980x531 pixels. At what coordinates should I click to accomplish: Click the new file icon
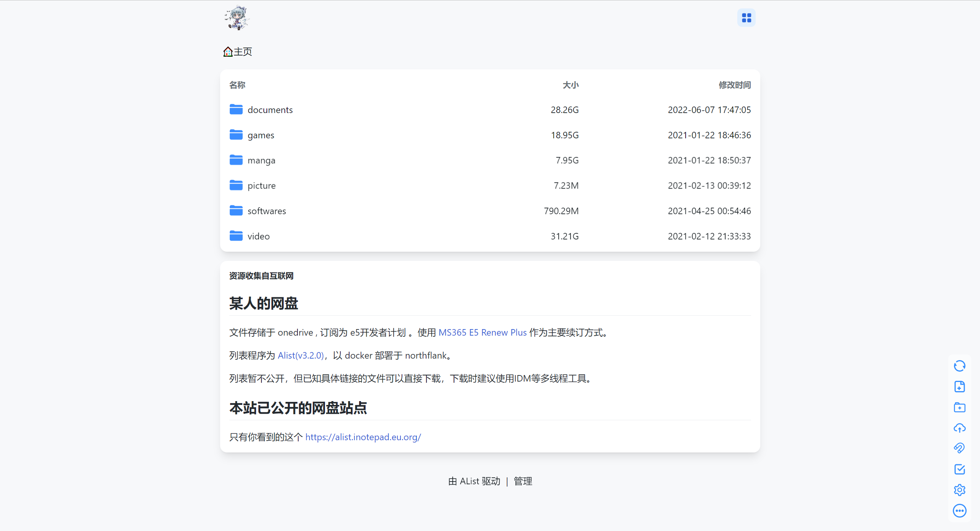(959, 387)
